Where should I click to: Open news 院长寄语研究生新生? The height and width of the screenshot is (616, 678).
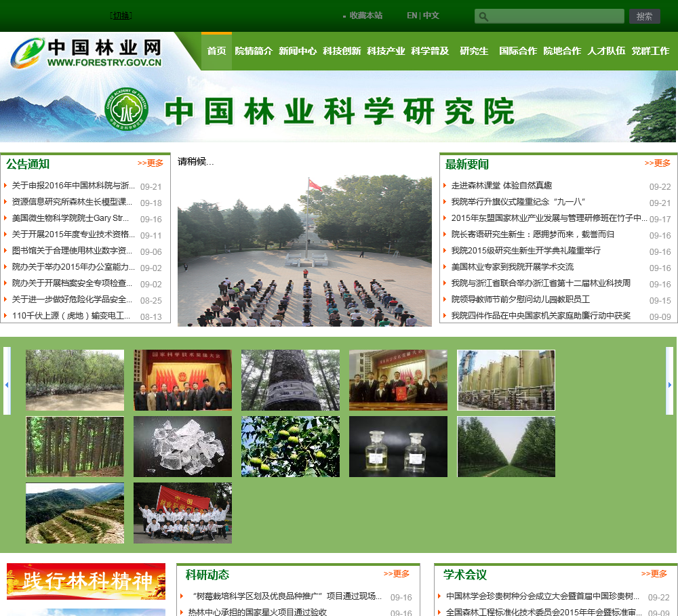pos(533,234)
